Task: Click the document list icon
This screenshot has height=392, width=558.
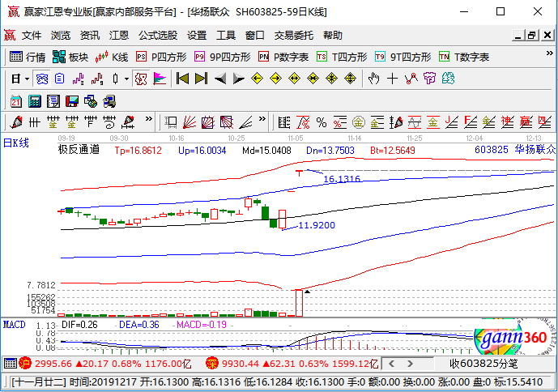Action: (60, 79)
